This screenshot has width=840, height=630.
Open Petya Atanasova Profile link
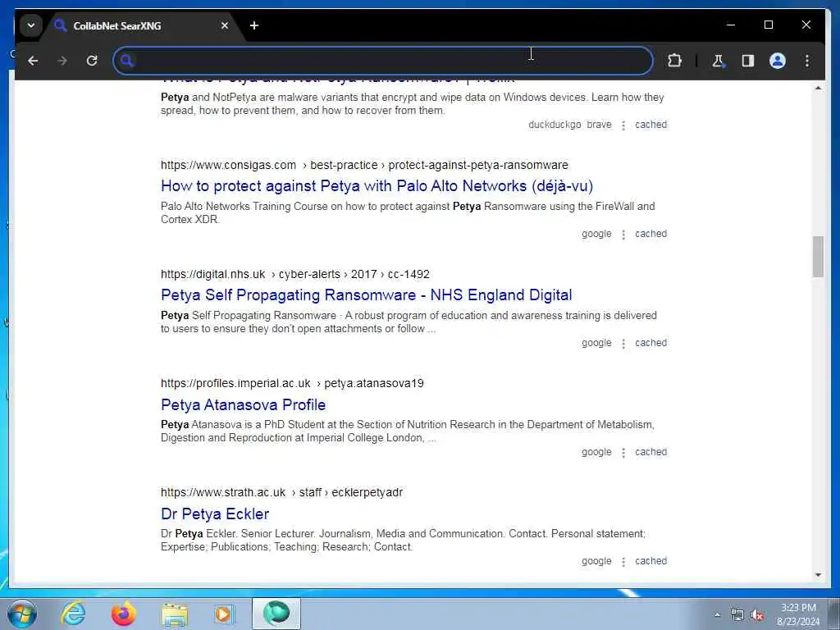pyautogui.click(x=243, y=404)
